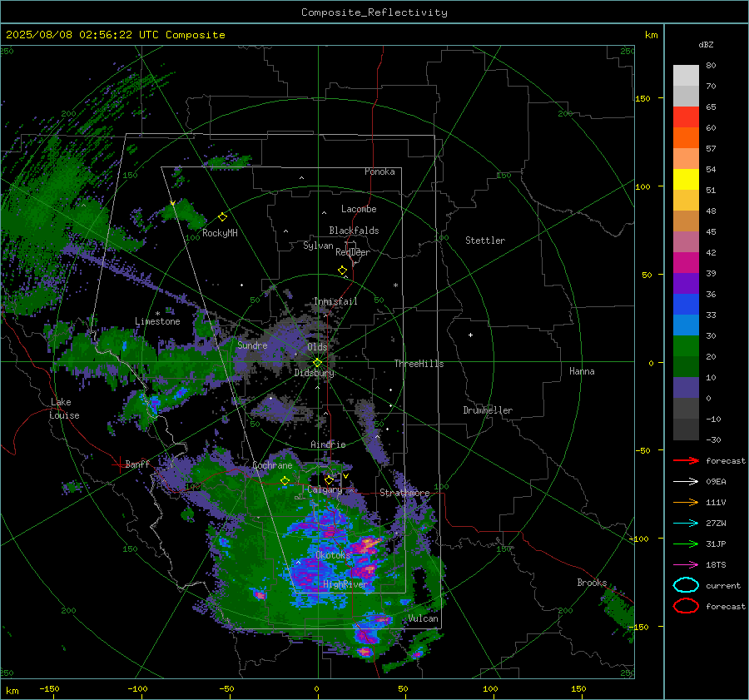
Task: Click the white plus marker west of Hanna
Action: coord(470,335)
